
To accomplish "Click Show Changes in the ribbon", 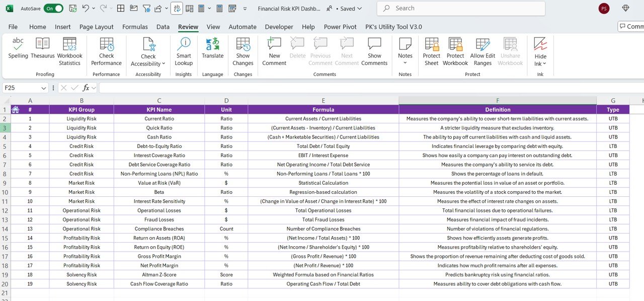I will pyautogui.click(x=243, y=52).
